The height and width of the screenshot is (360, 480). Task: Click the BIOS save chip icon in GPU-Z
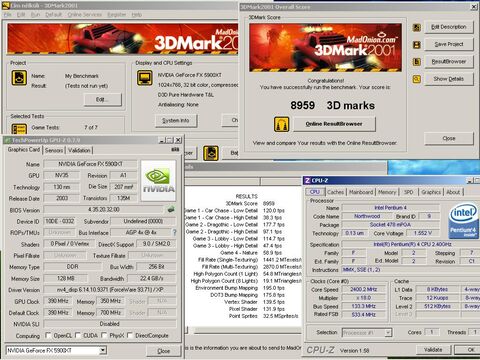171,209
